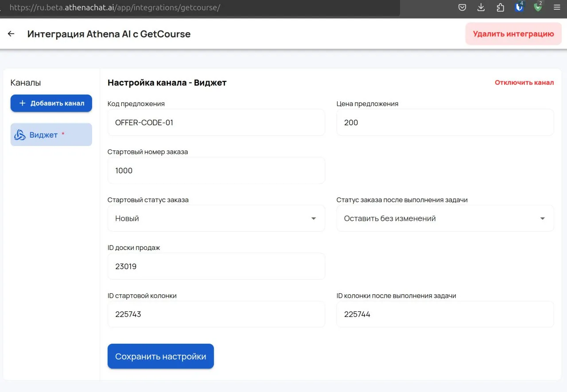Click the green shield extension icon
The width and height of the screenshot is (567, 392).
[x=538, y=8]
